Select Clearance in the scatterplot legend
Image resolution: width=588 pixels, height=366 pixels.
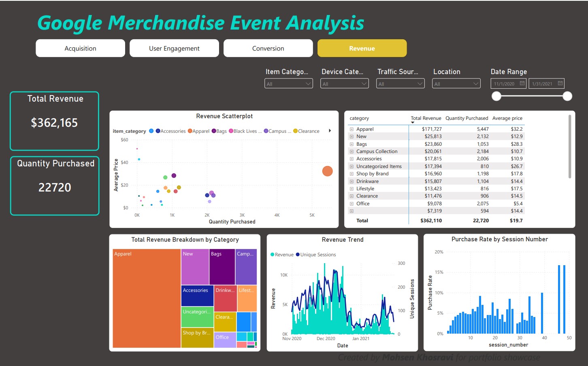point(306,131)
